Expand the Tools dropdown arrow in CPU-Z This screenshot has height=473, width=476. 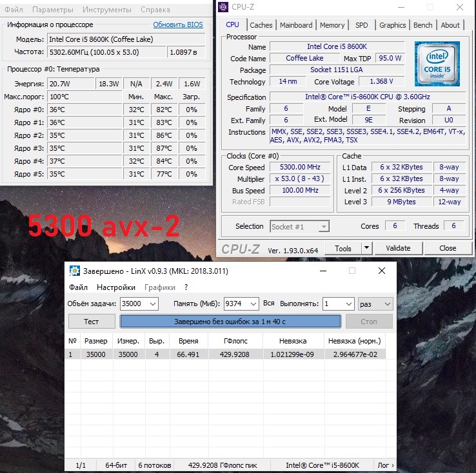pyautogui.click(x=367, y=248)
